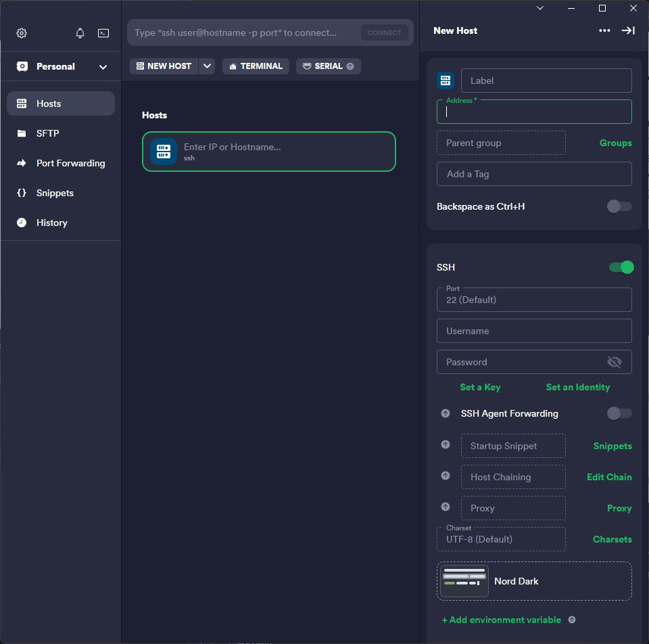The height and width of the screenshot is (644, 649).
Task: Show password using the eye icon
Action: pyautogui.click(x=614, y=362)
